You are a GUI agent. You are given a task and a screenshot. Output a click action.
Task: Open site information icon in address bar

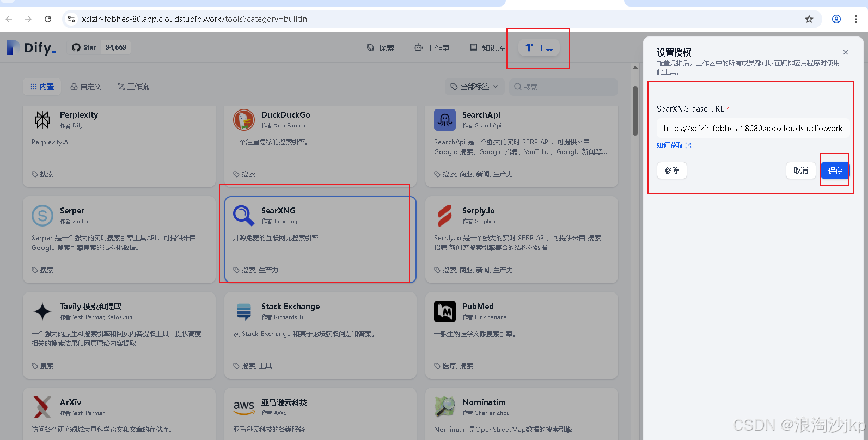(71, 19)
